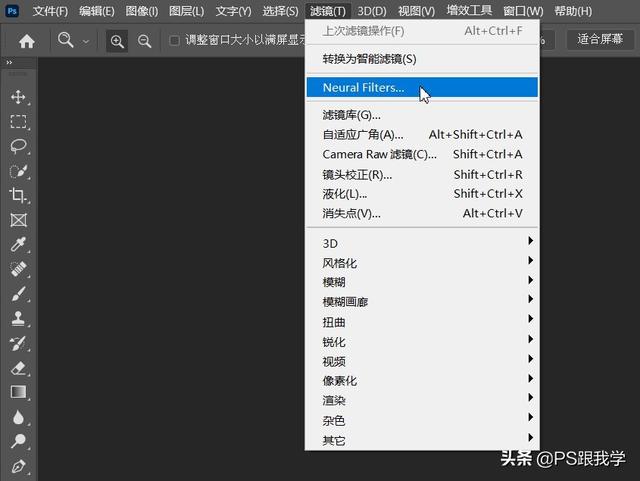Image resolution: width=640 pixels, height=481 pixels.
Task: Open 滤镜库(G)... filter gallery
Action: (x=422, y=115)
